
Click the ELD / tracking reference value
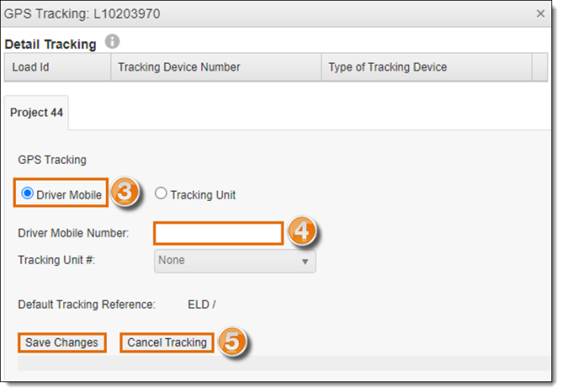tap(202, 305)
